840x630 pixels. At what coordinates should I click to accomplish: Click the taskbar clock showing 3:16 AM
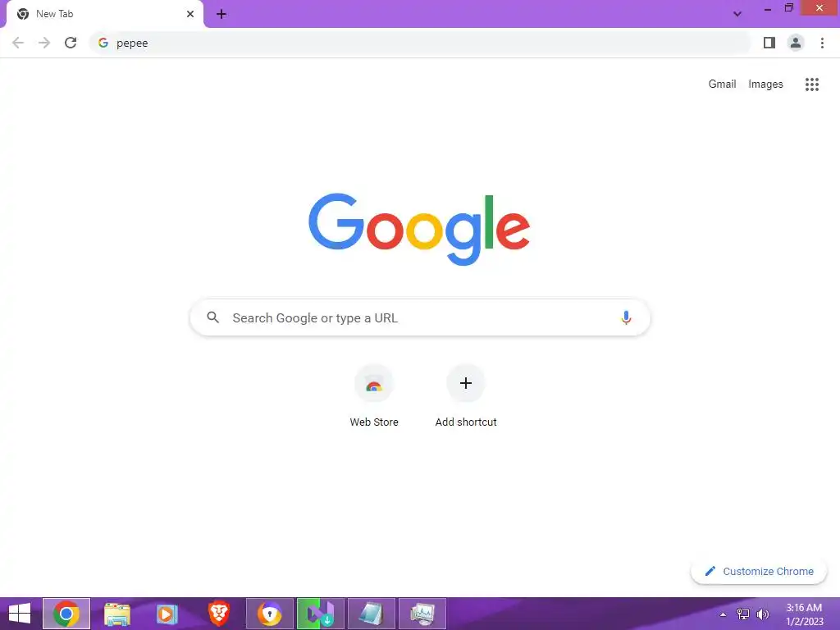coord(804,614)
